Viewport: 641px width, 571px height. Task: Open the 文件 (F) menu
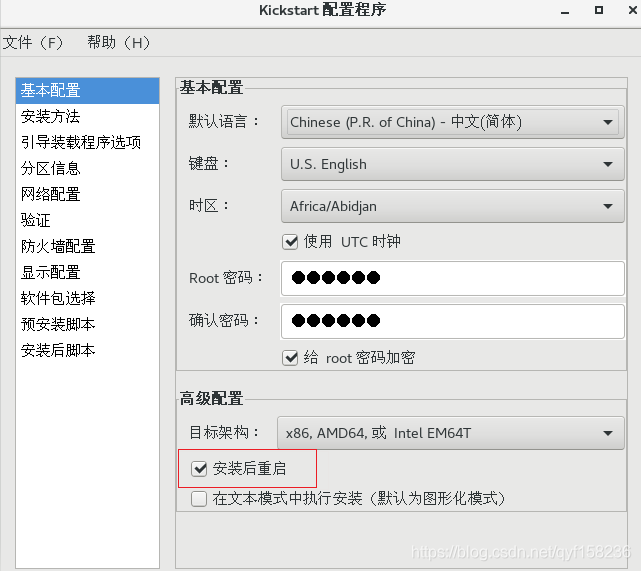(33, 43)
